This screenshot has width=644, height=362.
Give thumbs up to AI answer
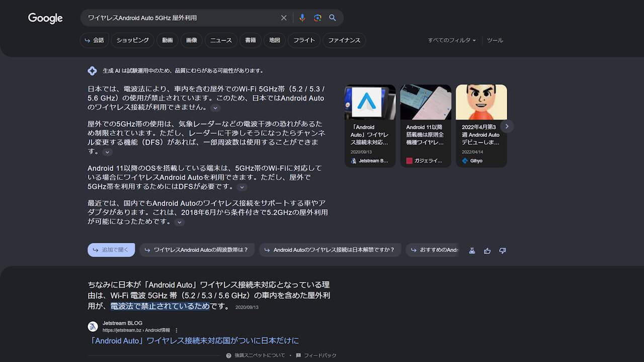point(487,250)
